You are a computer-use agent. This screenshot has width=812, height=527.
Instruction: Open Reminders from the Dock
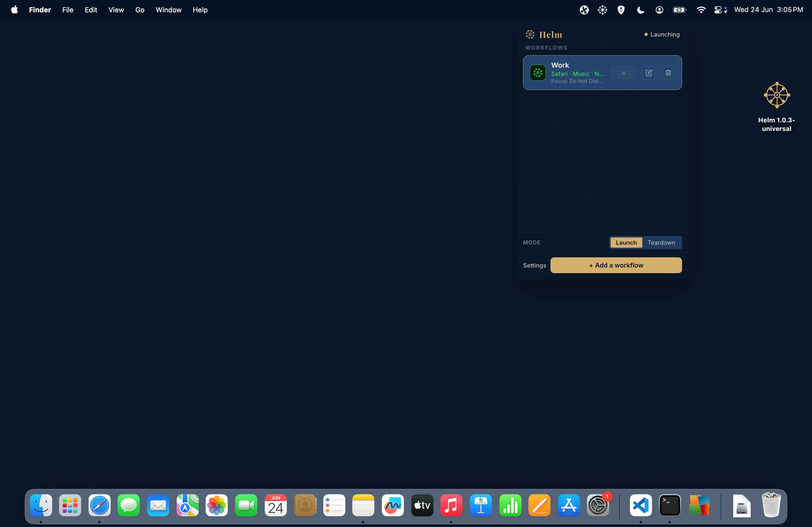point(334,505)
